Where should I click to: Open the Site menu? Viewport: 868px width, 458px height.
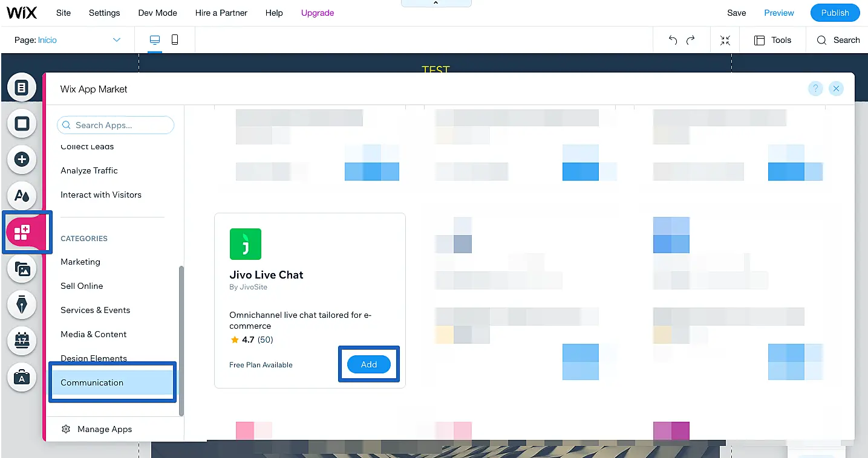coord(63,13)
